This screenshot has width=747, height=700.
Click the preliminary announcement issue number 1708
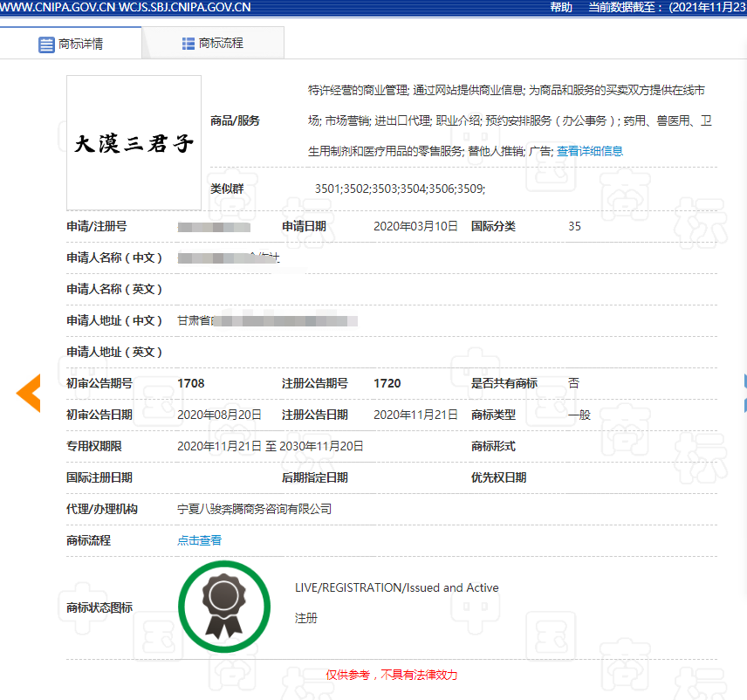(190, 383)
